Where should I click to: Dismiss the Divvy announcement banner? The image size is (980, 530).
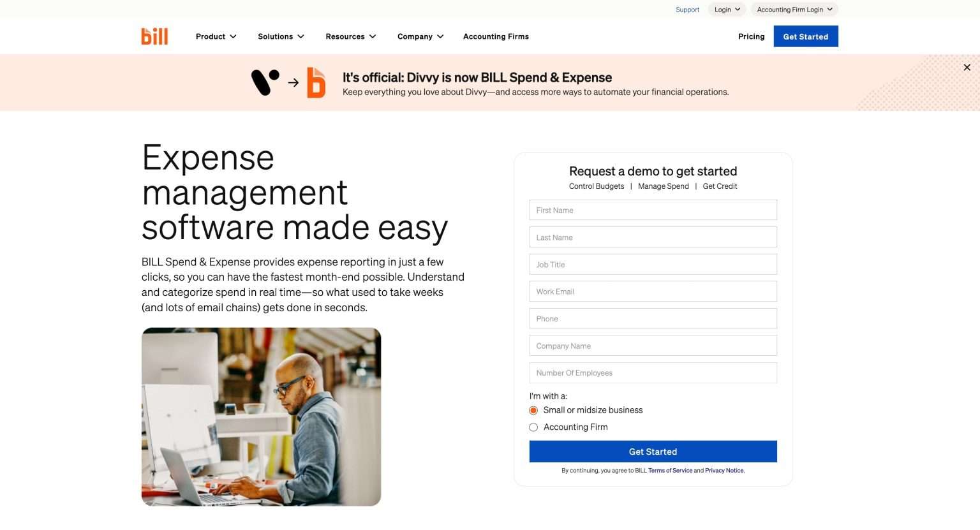[967, 67]
